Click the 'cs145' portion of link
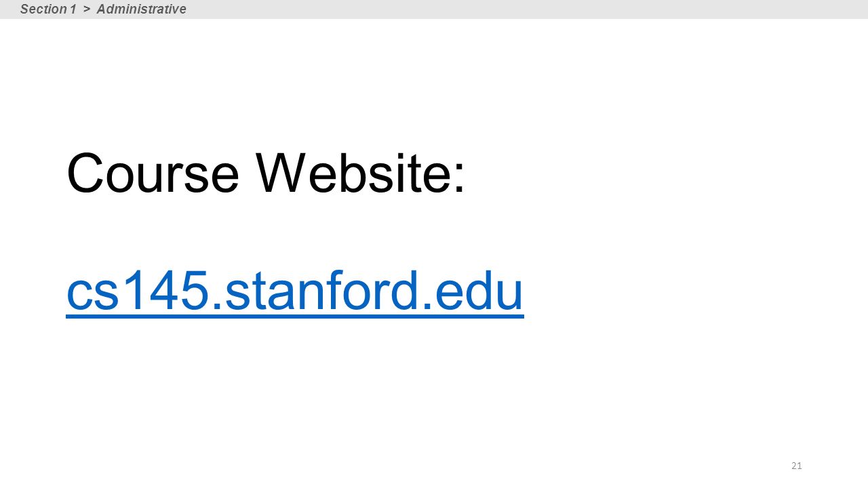This screenshot has height=488, width=868. click(x=138, y=291)
